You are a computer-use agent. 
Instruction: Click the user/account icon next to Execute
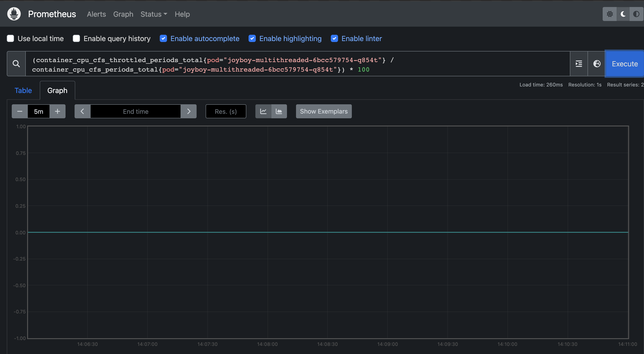pos(596,63)
